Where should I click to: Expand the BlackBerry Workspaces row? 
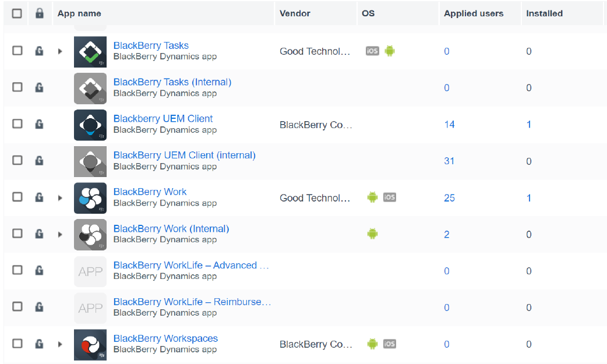pos(60,344)
